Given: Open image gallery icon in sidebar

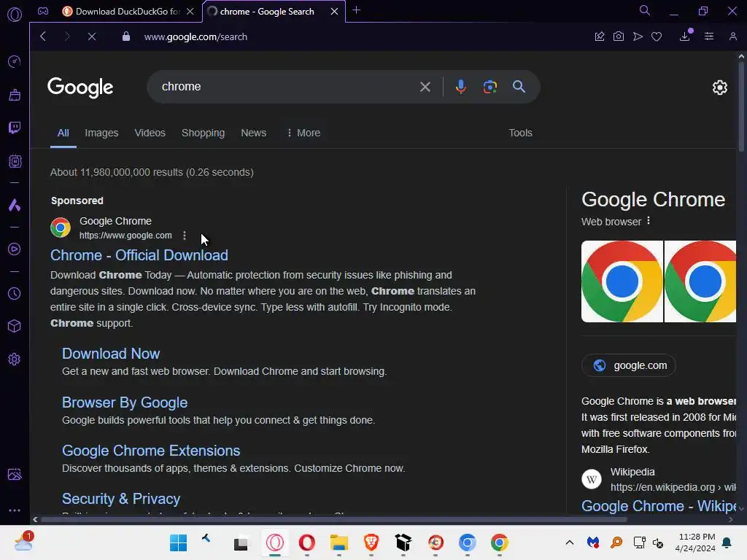Looking at the screenshot, I should pos(15,474).
